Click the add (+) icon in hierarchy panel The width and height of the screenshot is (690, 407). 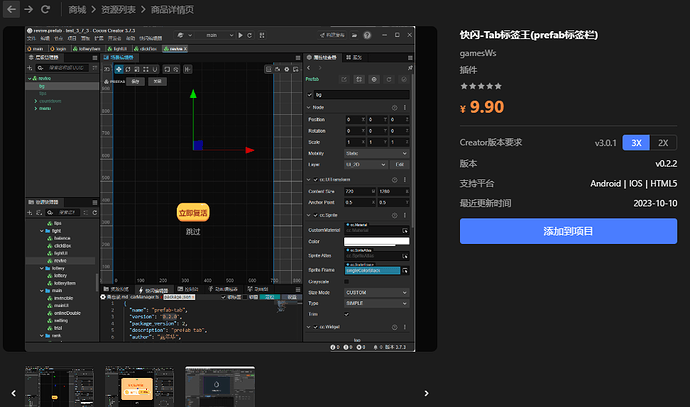pos(29,68)
